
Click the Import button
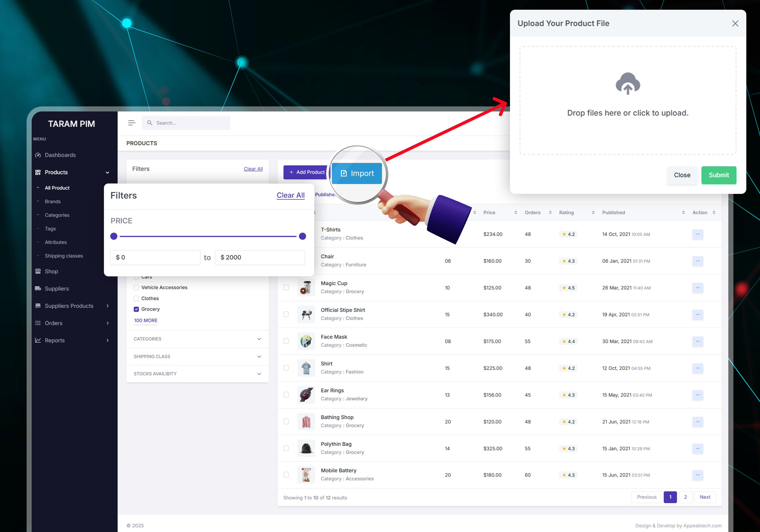[357, 173]
